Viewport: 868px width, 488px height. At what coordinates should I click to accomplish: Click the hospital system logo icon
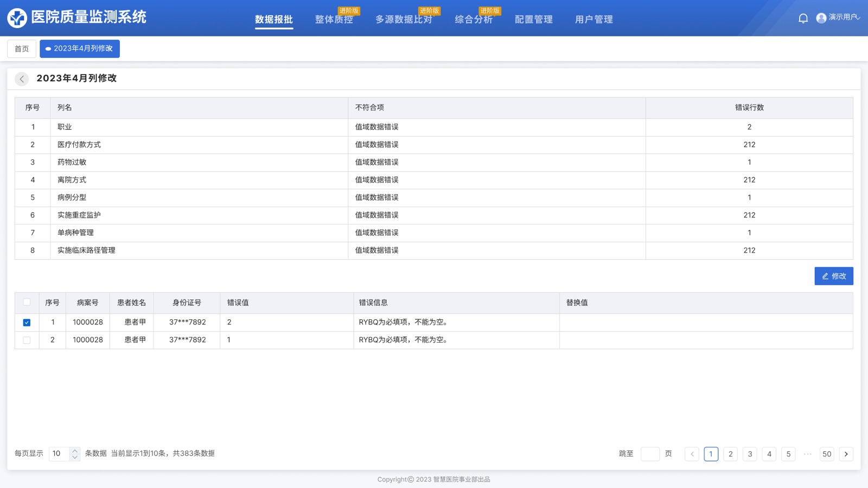17,18
